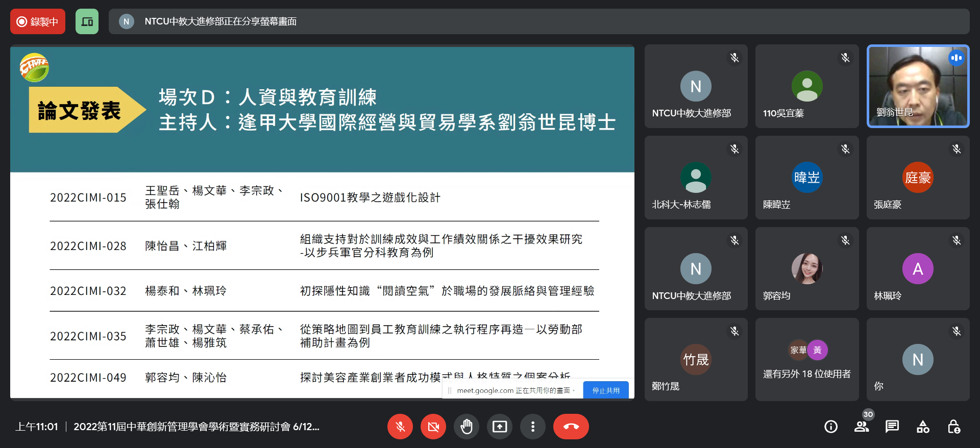Click the layout icon beside recording
980x448 pixels.
point(87,21)
